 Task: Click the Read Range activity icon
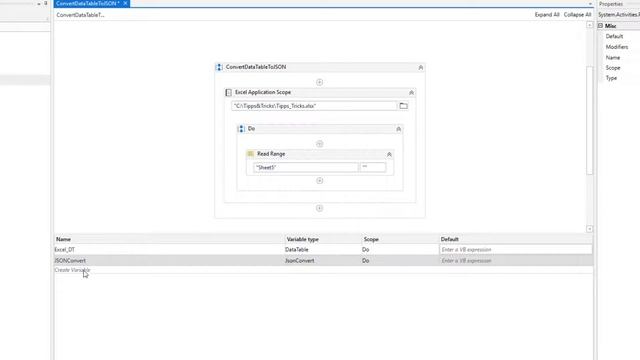tap(251, 154)
